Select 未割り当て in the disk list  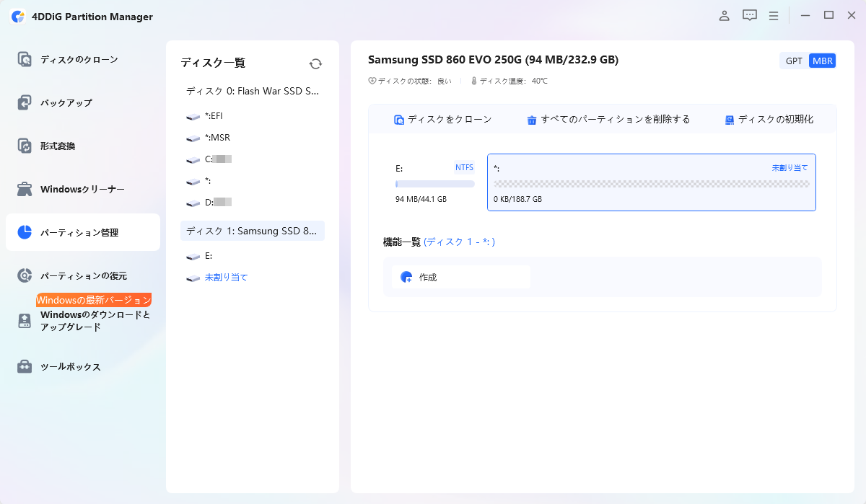[226, 277]
